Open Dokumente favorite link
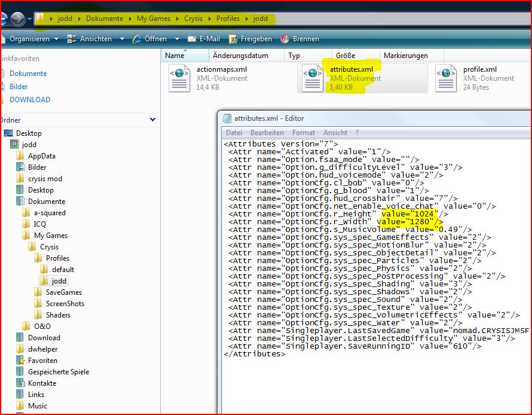This screenshot has height=415, width=532. pyautogui.click(x=28, y=74)
